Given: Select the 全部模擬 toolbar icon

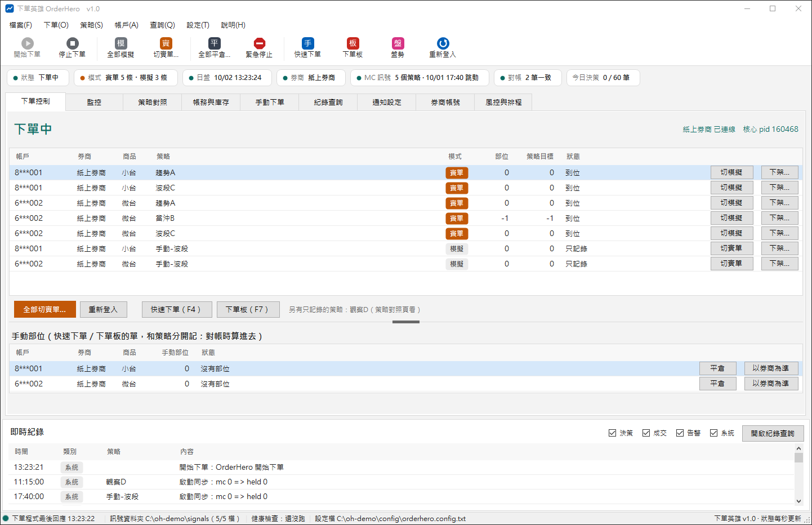Looking at the screenshot, I should (x=121, y=47).
